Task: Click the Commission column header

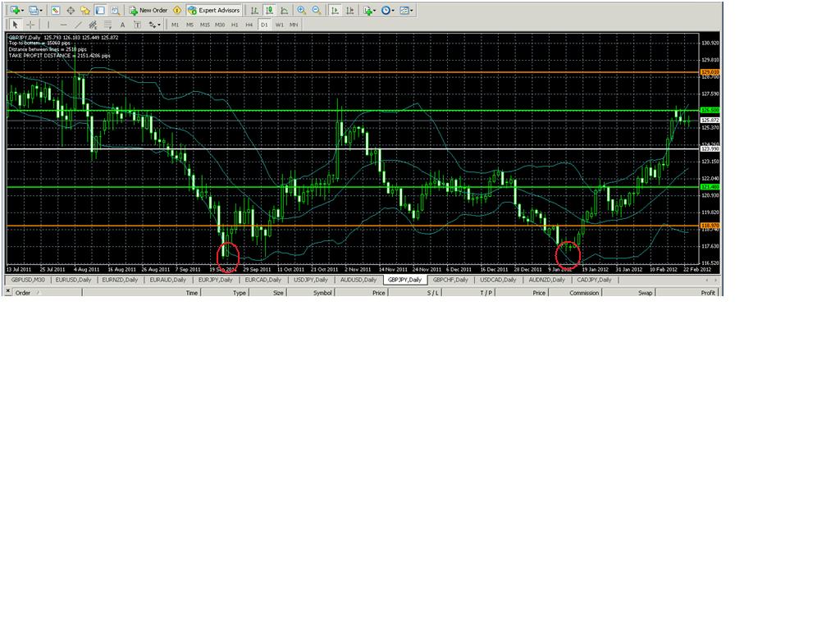Action: [x=576, y=293]
